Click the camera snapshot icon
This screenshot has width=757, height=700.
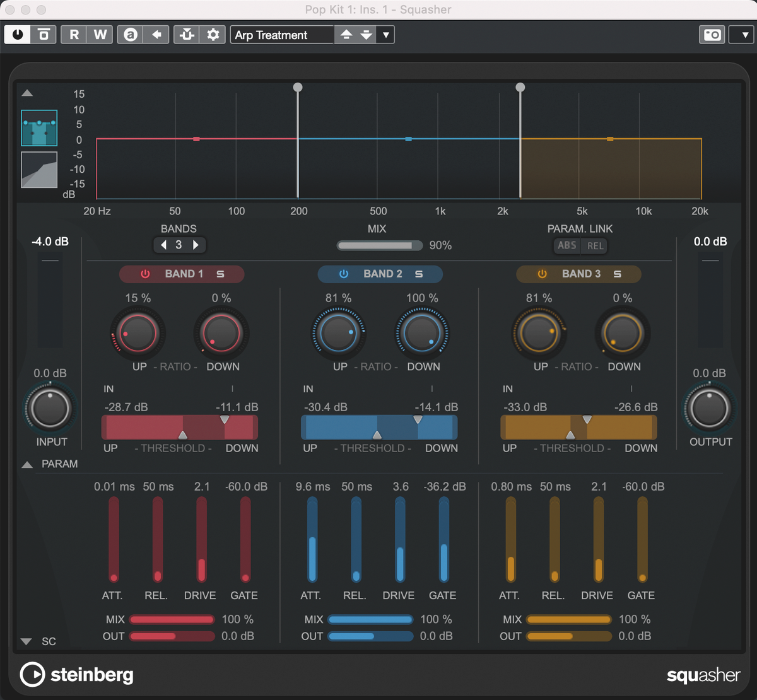(712, 35)
